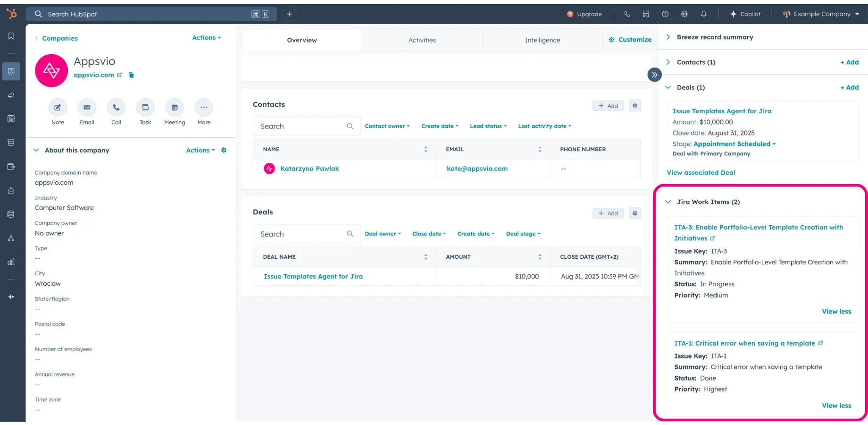Open the HubSpot sprocket home logo
The width and height of the screenshot is (868, 425).
[11, 14]
